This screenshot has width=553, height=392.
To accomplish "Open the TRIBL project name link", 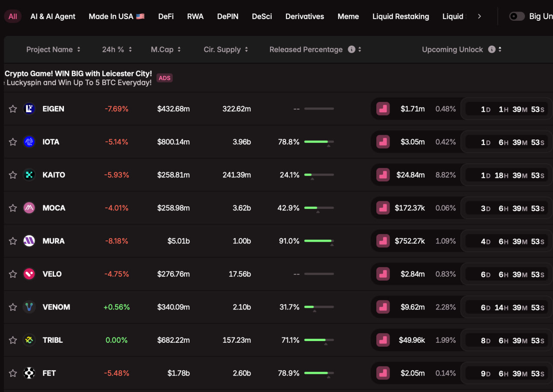I will [x=53, y=340].
